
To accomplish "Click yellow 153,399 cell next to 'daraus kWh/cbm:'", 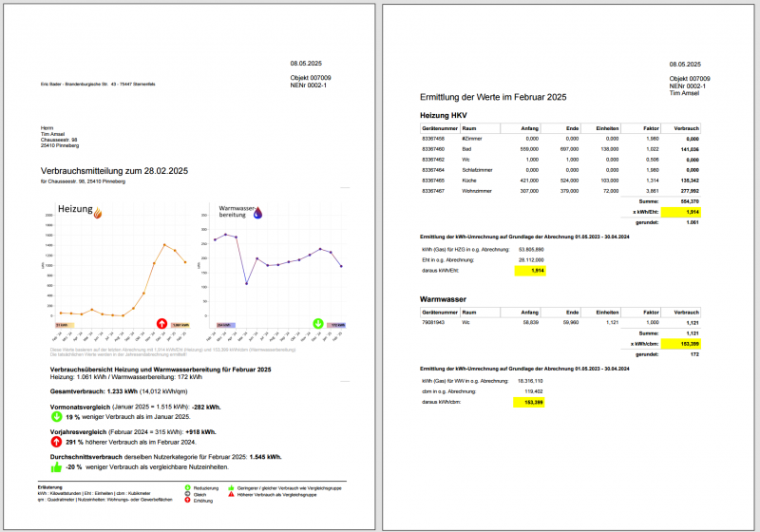I will point(529,402).
